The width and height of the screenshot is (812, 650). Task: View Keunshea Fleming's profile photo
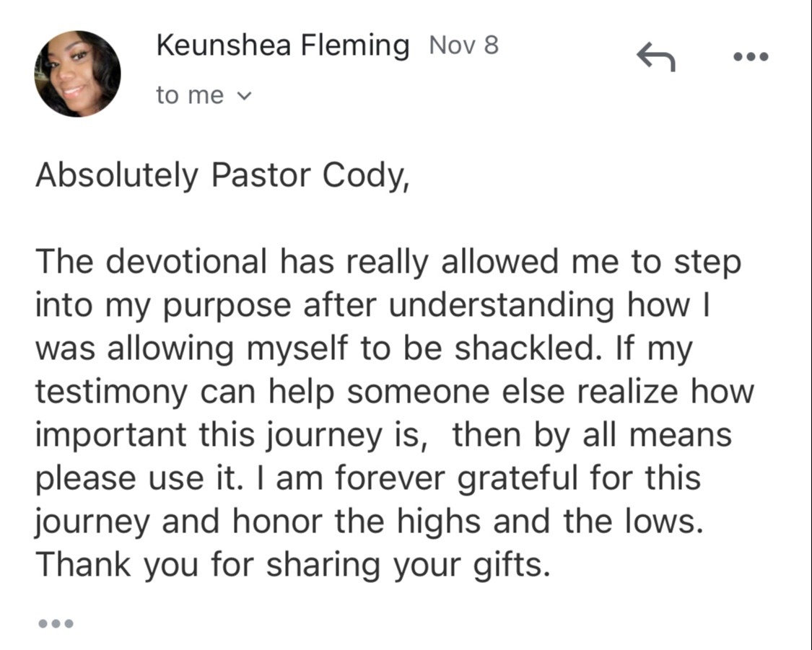click(x=77, y=74)
